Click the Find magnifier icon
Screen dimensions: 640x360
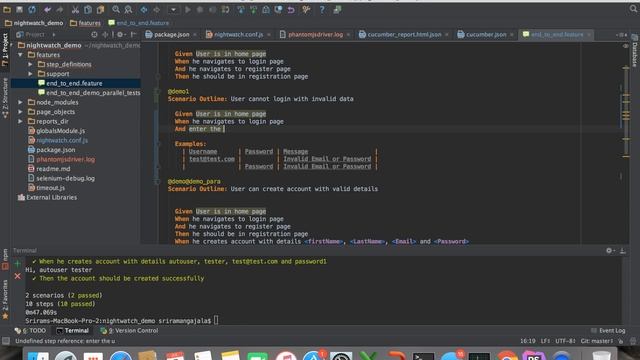pyautogui.click(x=116, y=9)
